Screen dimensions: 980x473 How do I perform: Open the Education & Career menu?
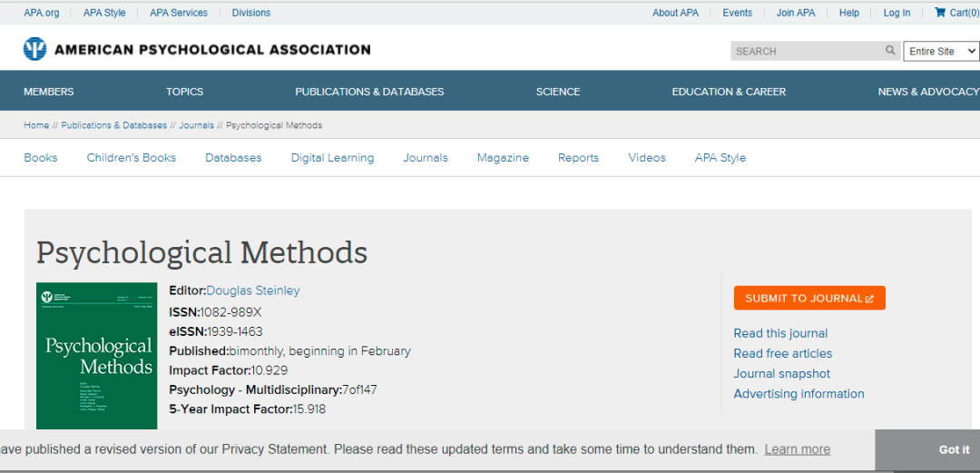tap(729, 92)
